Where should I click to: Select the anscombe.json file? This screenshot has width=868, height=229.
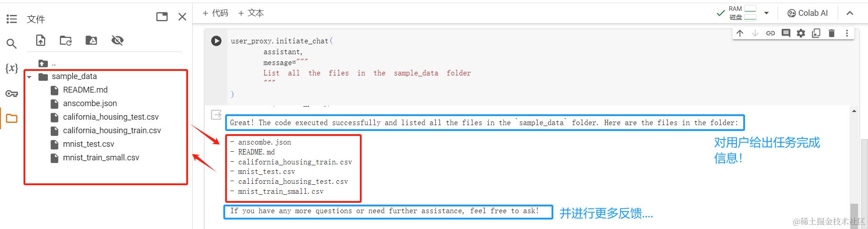tap(90, 103)
